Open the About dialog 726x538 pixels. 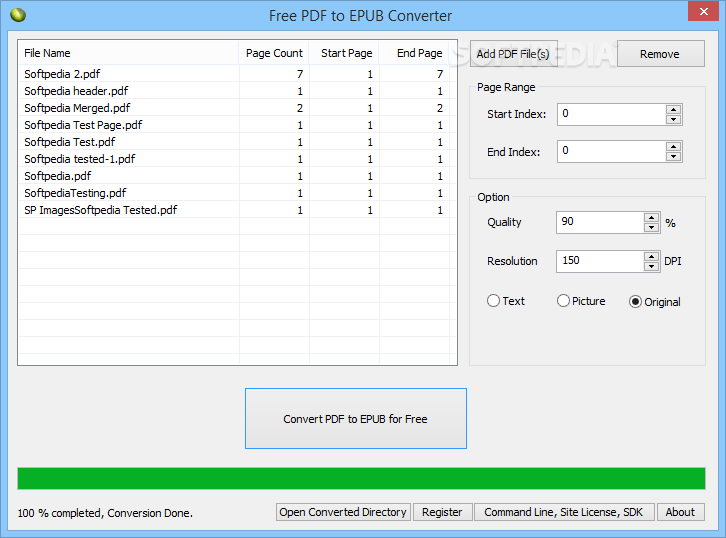(681, 512)
